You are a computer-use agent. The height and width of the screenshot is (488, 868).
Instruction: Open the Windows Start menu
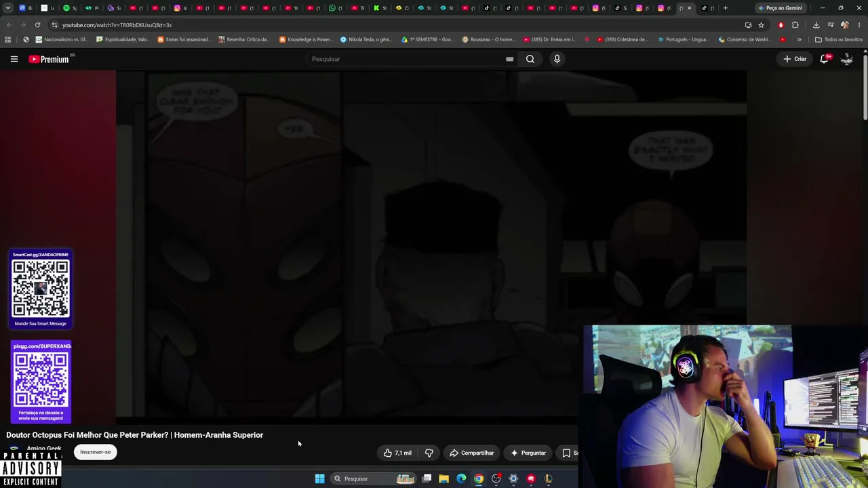tap(319, 479)
